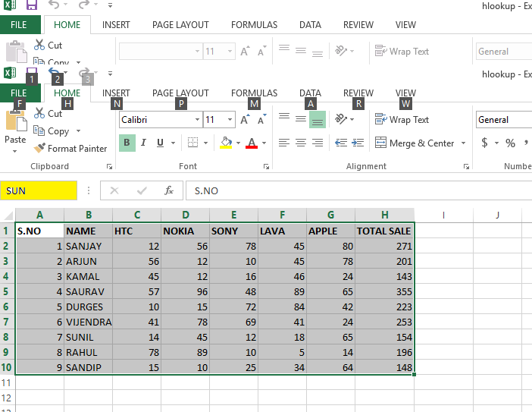Open INSERT tab with N key tip
This screenshot has width=532, height=412.
click(x=116, y=93)
